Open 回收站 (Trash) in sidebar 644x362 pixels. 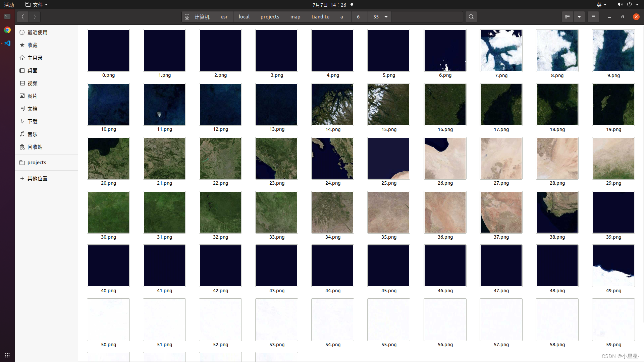pyautogui.click(x=46, y=147)
